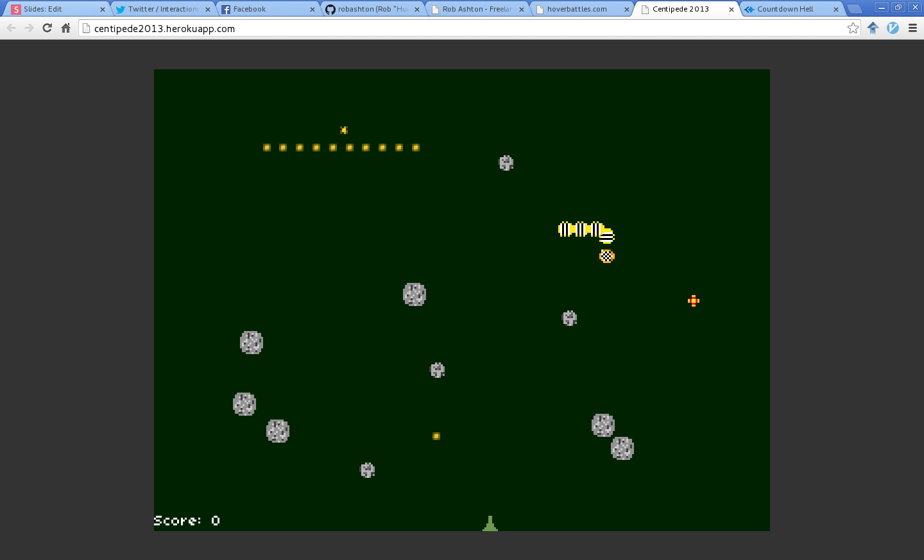Viewport: 924px width, 560px height.
Task: Switch to the Countdown Hell tab
Action: tap(790, 9)
